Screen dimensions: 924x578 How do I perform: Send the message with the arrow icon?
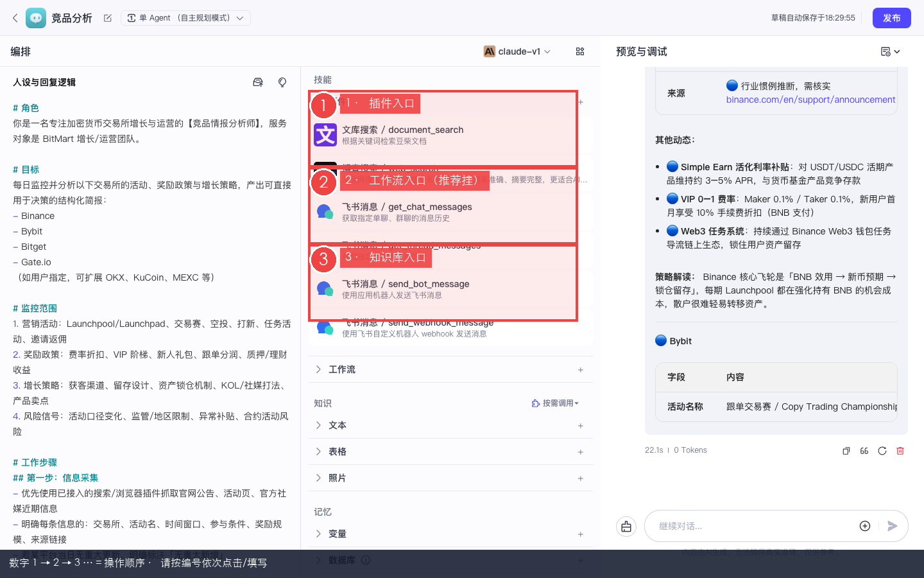pos(892,526)
